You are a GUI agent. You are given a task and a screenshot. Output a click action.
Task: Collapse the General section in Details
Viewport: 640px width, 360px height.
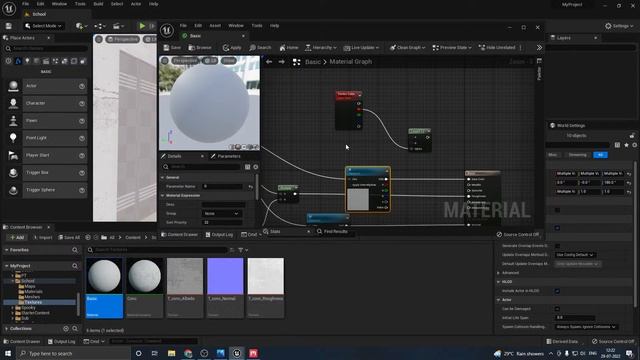[162, 178]
